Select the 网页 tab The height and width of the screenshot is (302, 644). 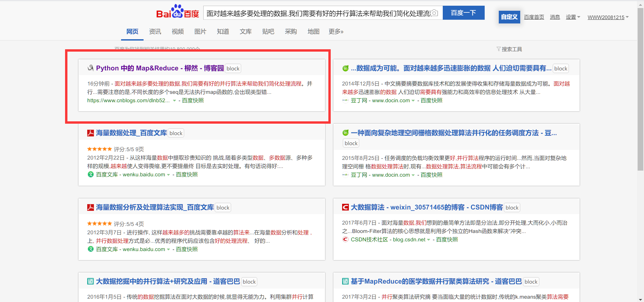[x=132, y=32]
